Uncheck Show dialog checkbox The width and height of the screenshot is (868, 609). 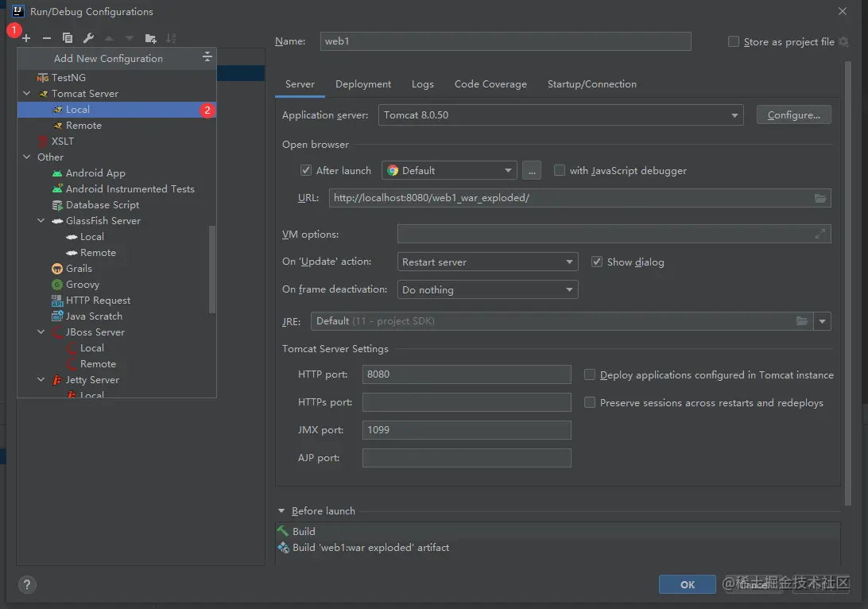pos(597,262)
